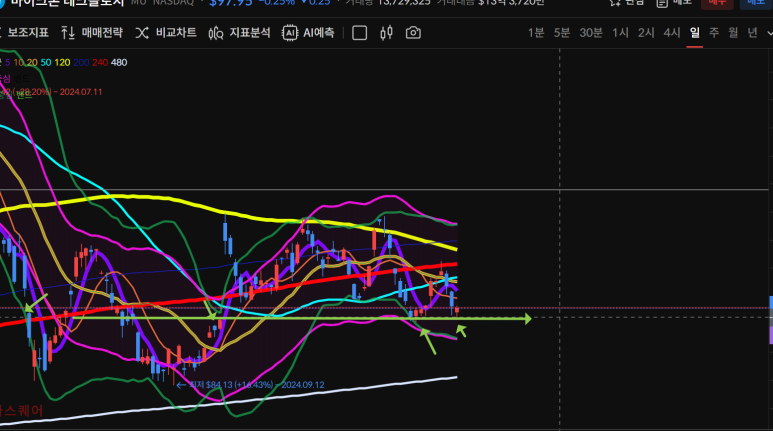This screenshot has width=773, height=431.
Task: Click the white 480 moving average label
Action: (119, 63)
